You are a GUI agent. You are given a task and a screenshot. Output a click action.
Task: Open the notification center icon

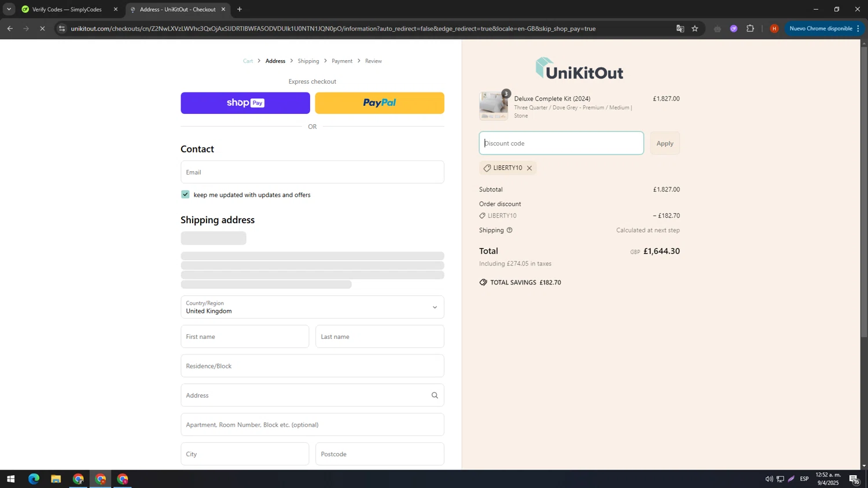[854, 479]
